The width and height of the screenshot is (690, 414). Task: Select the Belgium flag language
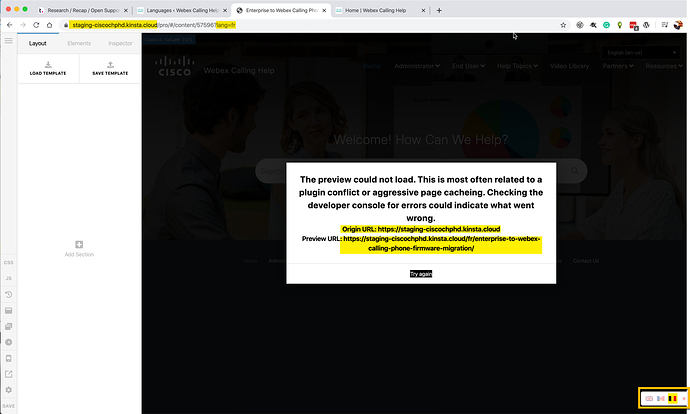(x=672, y=398)
